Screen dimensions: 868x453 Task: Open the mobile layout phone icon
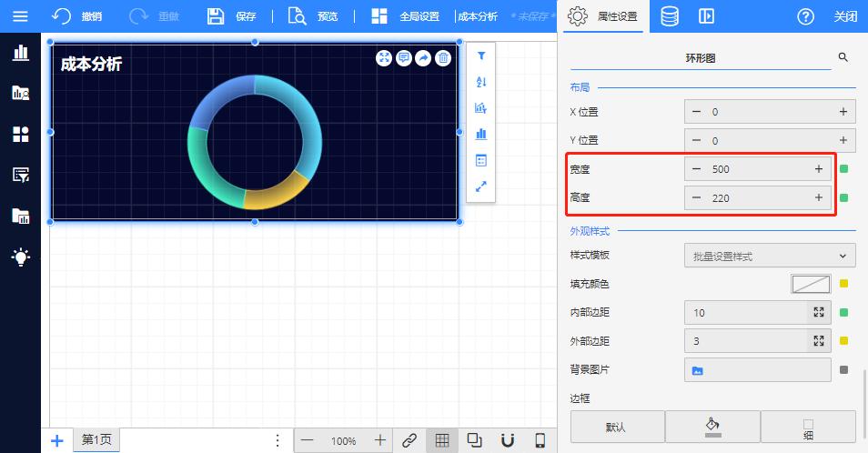click(540, 440)
